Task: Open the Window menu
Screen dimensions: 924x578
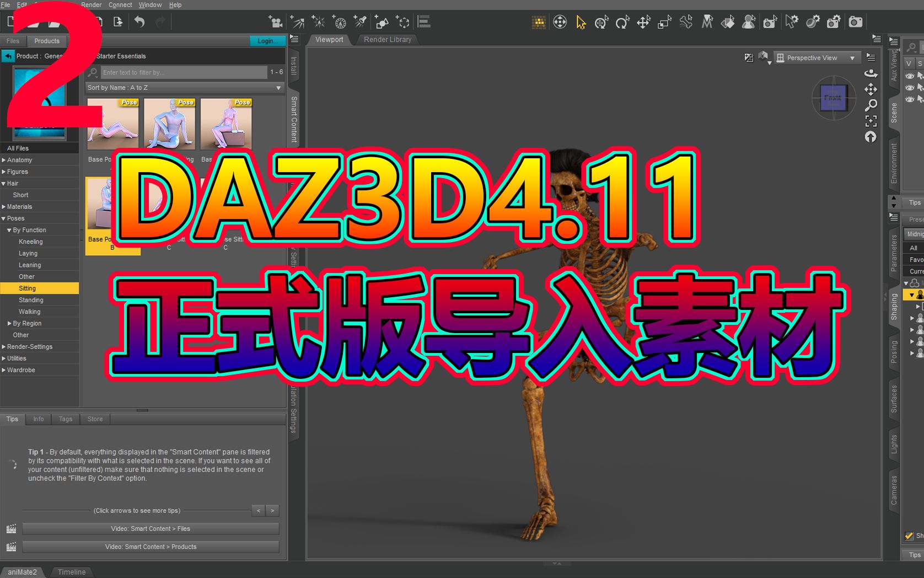Action: click(x=150, y=5)
